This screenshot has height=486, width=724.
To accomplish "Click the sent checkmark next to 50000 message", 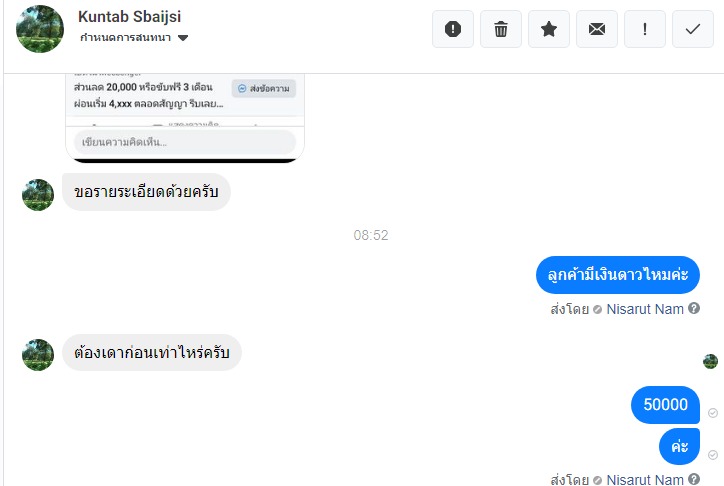I will pos(712,412).
